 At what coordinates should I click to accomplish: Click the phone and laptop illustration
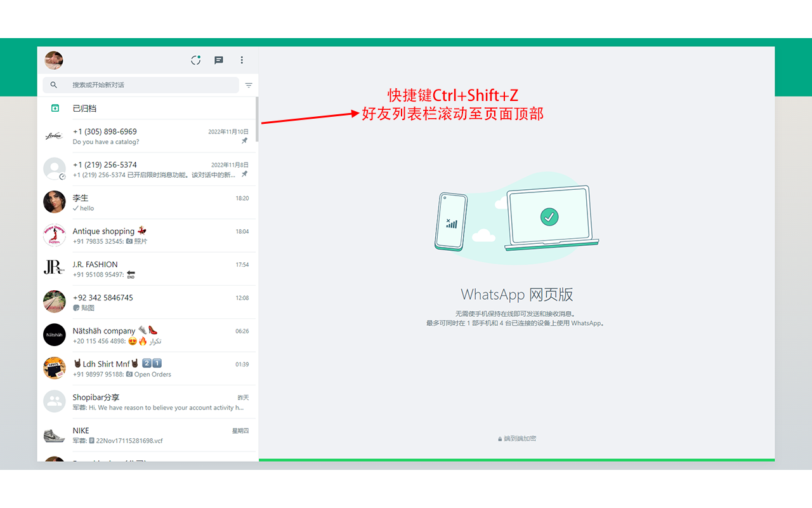517,218
